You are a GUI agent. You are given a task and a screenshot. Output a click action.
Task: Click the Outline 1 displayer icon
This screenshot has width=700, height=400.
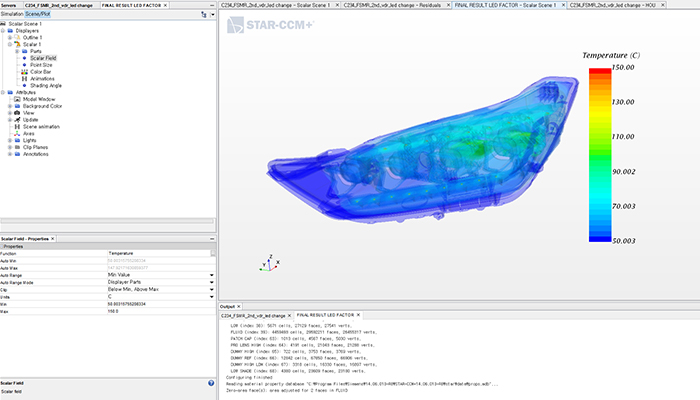click(x=17, y=38)
